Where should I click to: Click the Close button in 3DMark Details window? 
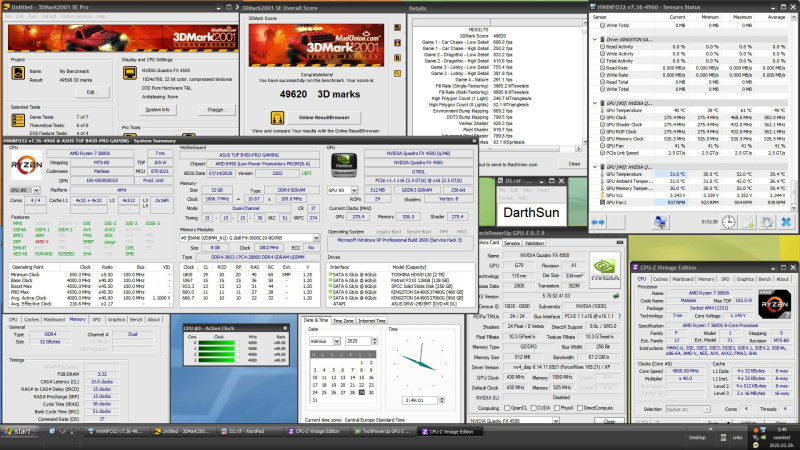pyautogui.click(x=574, y=164)
